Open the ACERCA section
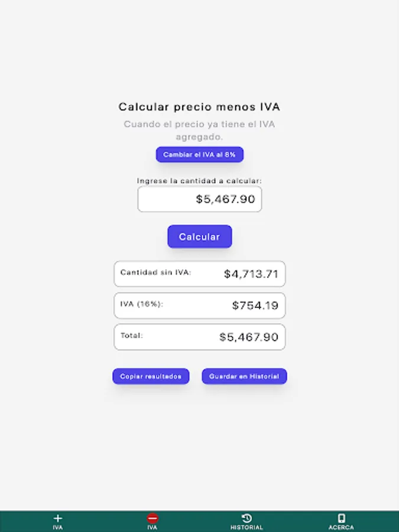This screenshot has width=399, height=532. pos(340,520)
